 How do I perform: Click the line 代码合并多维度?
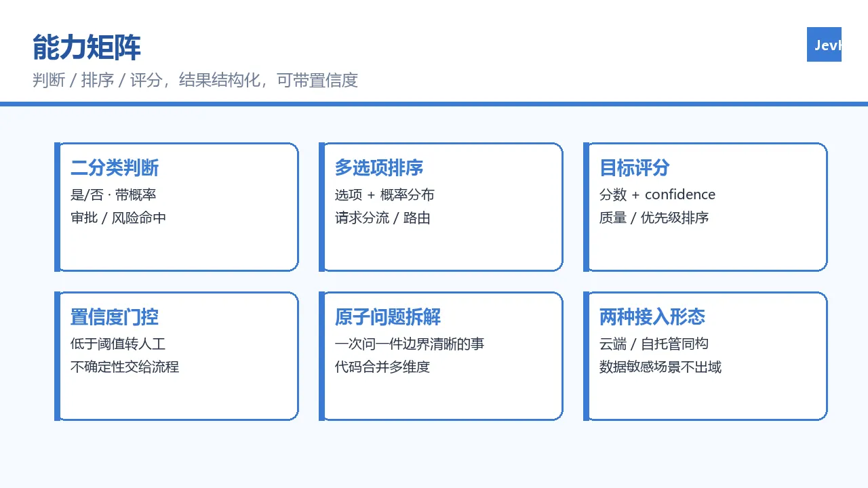point(382,367)
